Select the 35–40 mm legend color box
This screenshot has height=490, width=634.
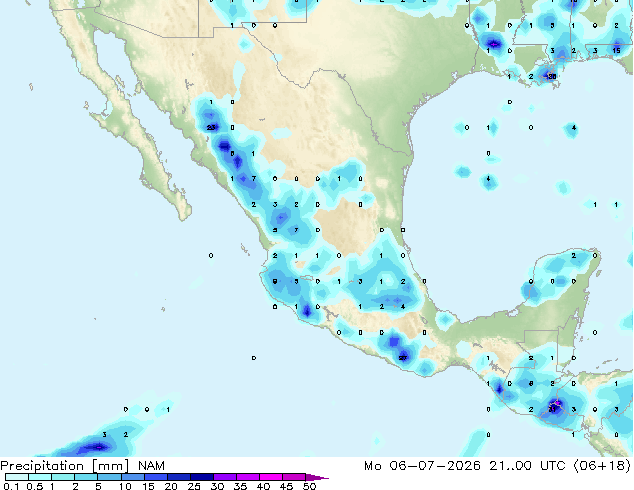[247, 477]
